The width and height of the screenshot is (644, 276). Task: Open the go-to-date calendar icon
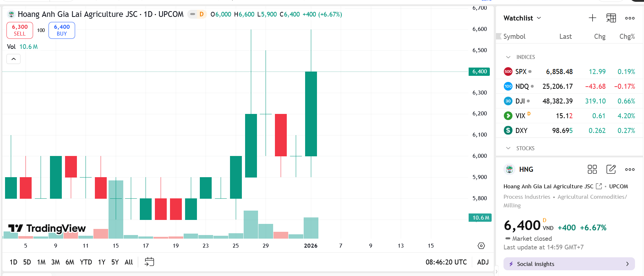click(x=149, y=262)
